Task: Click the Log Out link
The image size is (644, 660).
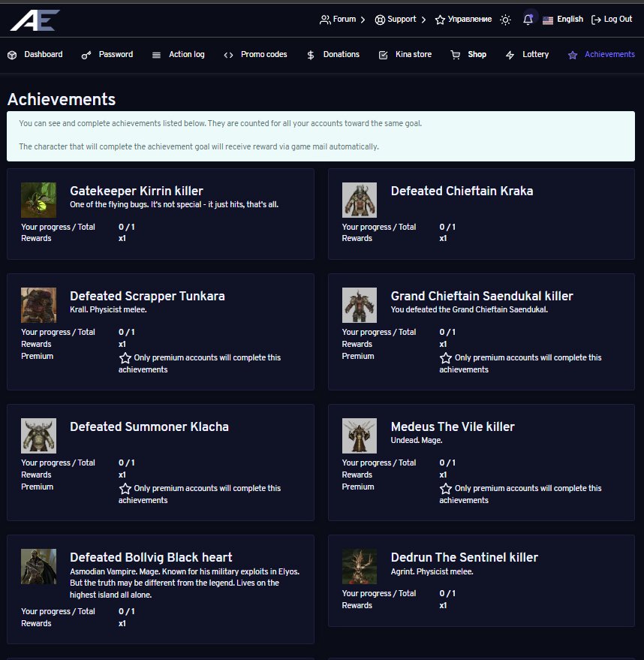Action: coord(612,20)
